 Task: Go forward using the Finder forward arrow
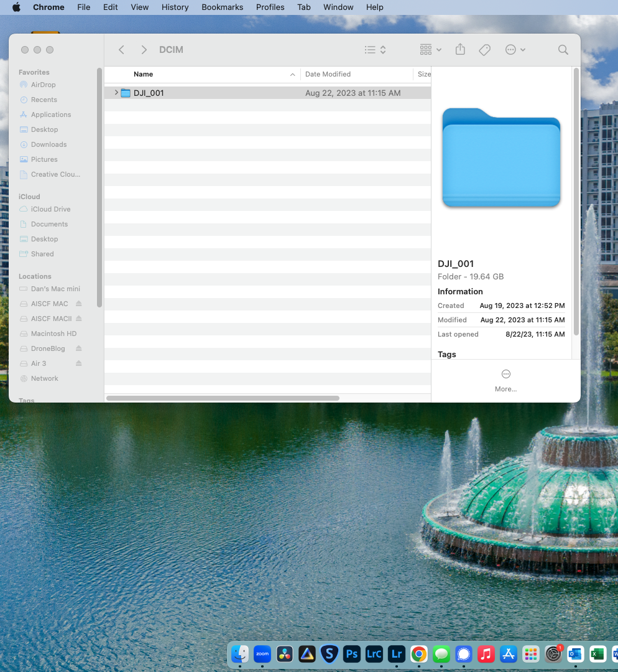click(144, 50)
